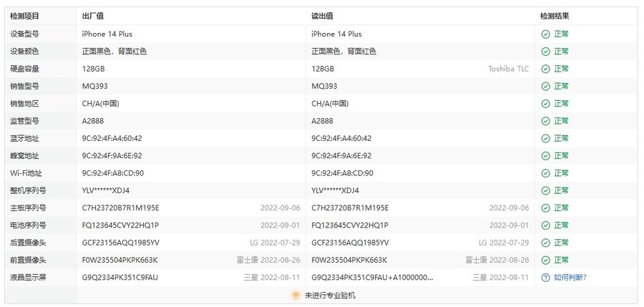644x307 pixels.
Task: Select the 主板序列号 row label
Action: pos(29,208)
